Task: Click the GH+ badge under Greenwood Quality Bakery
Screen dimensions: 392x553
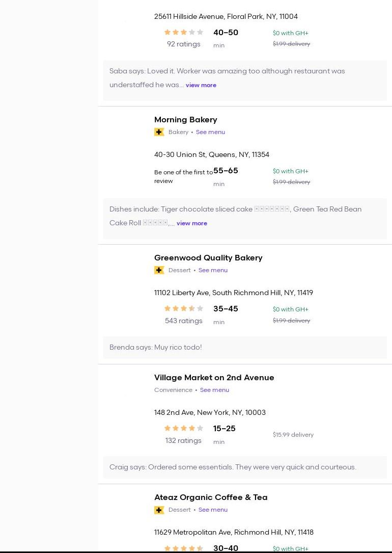Action: click(159, 270)
